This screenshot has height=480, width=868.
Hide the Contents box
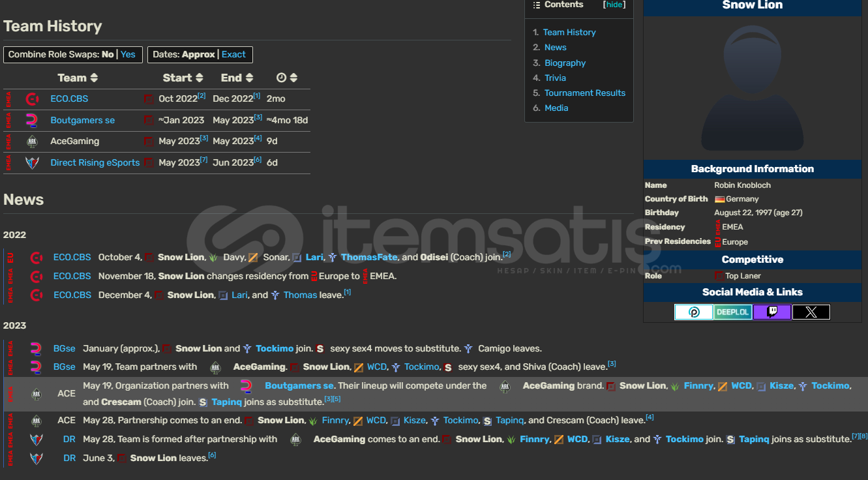click(x=614, y=5)
